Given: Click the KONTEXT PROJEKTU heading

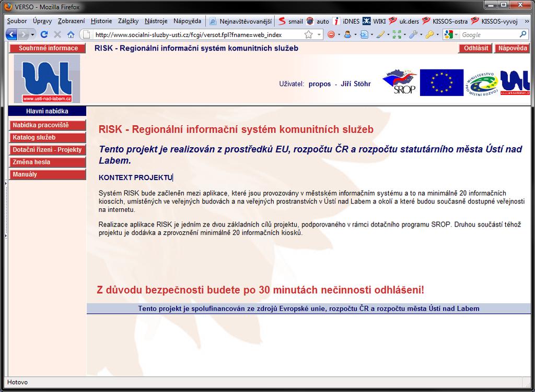Looking at the screenshot, I should tap(135, 177).
